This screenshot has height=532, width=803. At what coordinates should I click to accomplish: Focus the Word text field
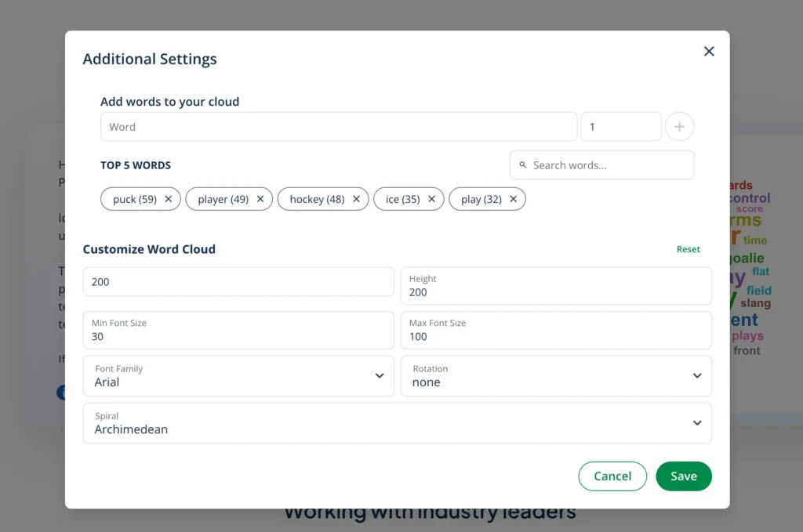coord(339,127)
